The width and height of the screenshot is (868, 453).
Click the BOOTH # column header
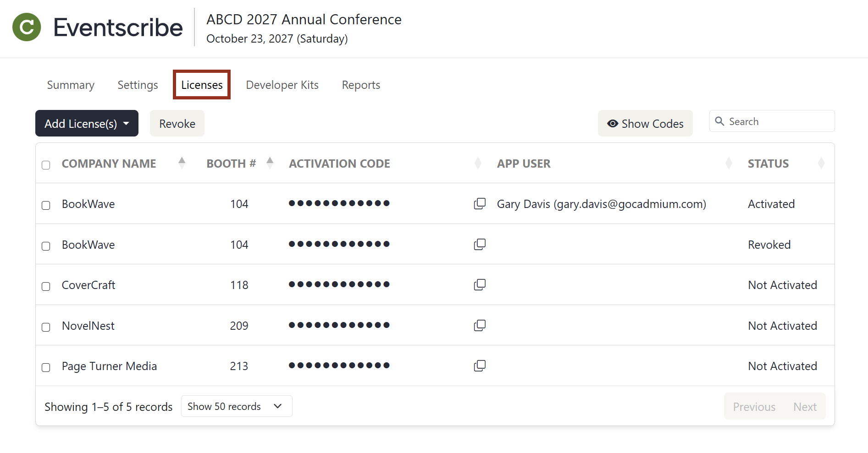(x=231, y=164)
